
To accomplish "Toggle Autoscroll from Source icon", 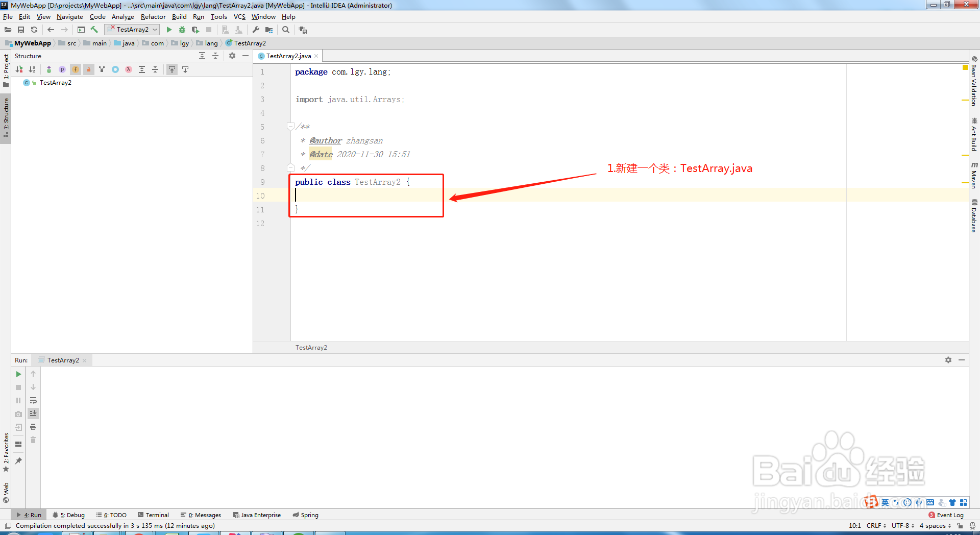I will (x=185, y=69).
